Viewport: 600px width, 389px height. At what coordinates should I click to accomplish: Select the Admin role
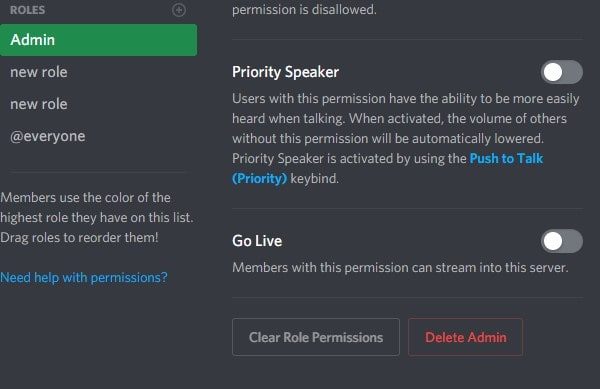tap(98, 40)
